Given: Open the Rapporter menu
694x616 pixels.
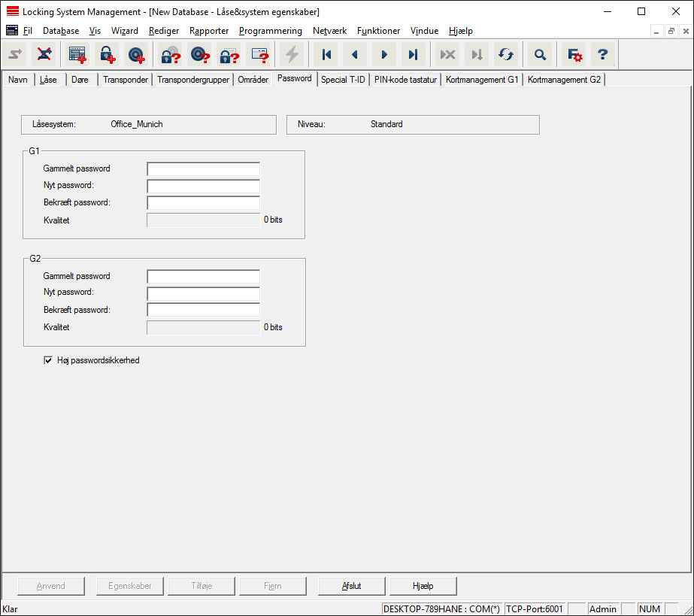Looking at the screenshot, I should click(x=209, y=31).
